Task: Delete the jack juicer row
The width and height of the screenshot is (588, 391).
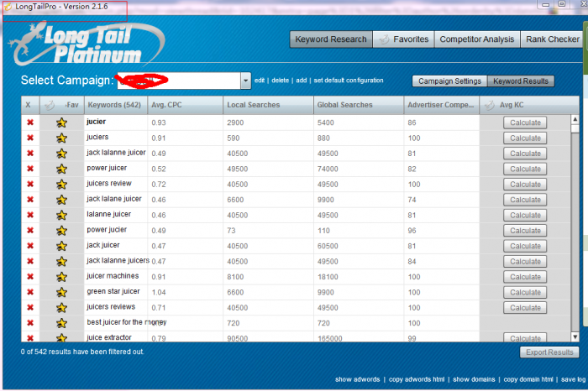Action: click(x=30, y=246)
